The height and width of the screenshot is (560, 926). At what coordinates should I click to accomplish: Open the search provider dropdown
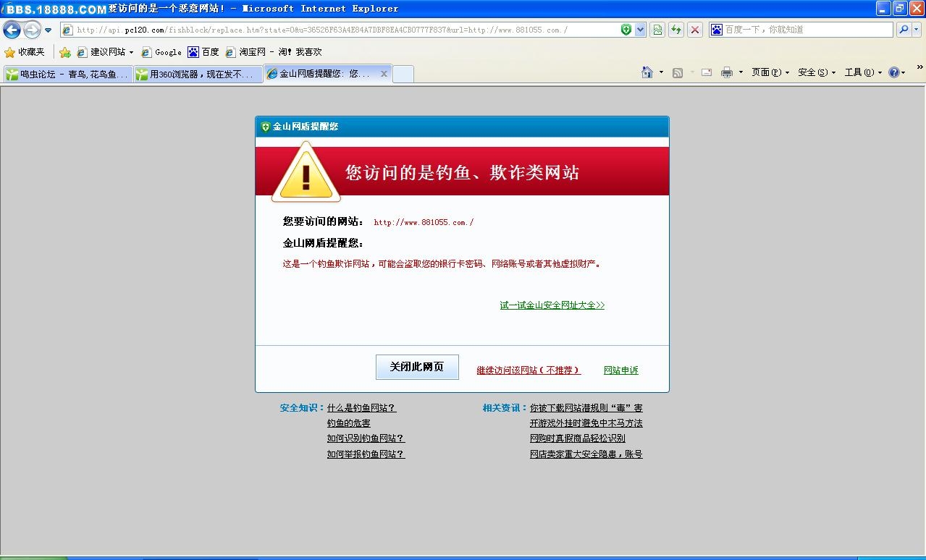pos(917,30)
